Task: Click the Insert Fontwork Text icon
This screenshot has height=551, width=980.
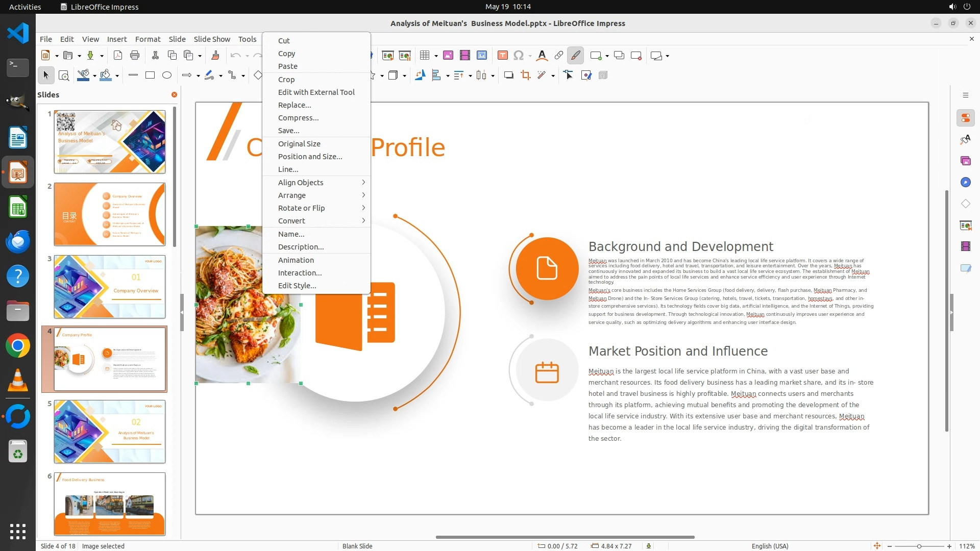Action: pyautogui.click(x=542, y=56)
